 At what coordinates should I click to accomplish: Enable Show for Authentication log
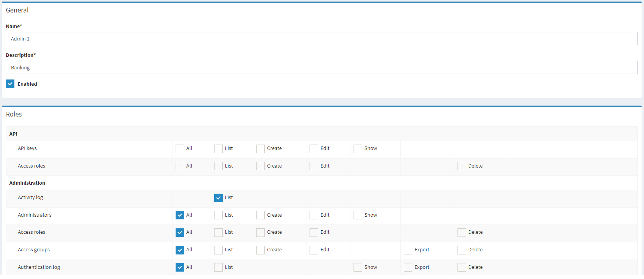358,267
